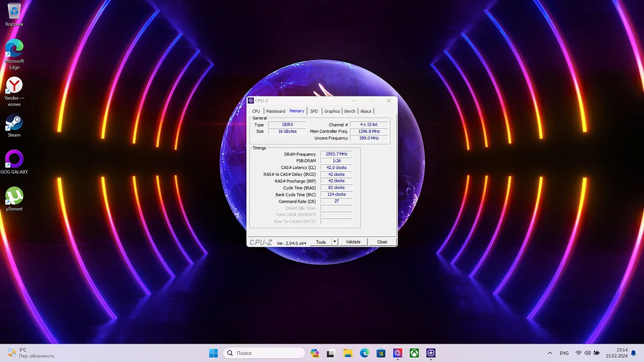Screen dimensions: 644x362
Task: Click the Windows Start button
Action: click(x=213, y=353)
